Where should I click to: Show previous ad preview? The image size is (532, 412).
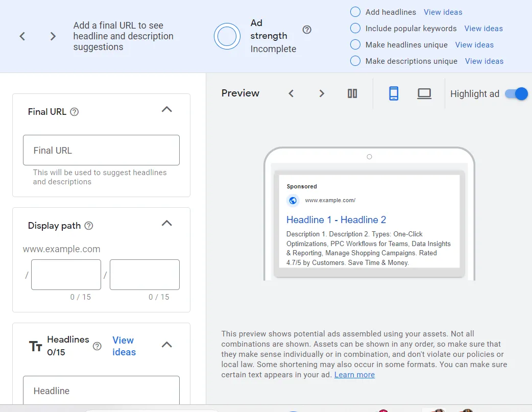pos(291,93)
